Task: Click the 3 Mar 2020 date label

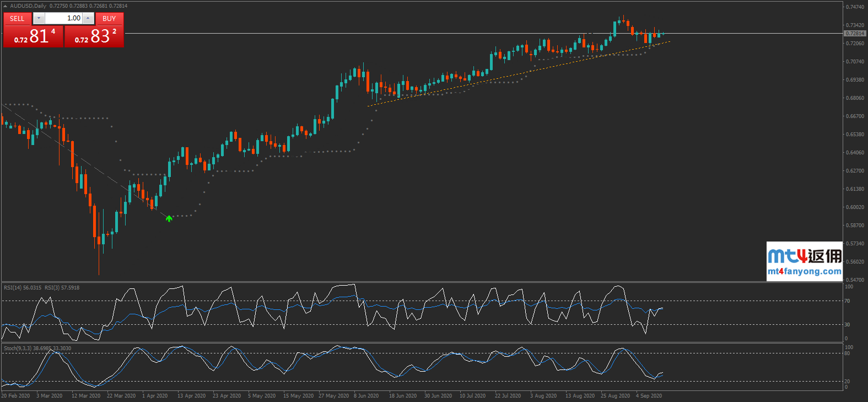Action: [49, 396]
